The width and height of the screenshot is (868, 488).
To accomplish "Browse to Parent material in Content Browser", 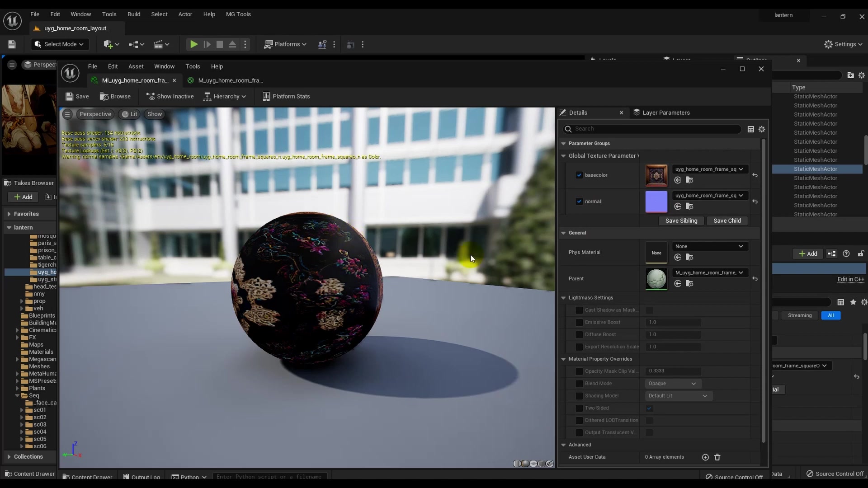I will coord(689,284).
